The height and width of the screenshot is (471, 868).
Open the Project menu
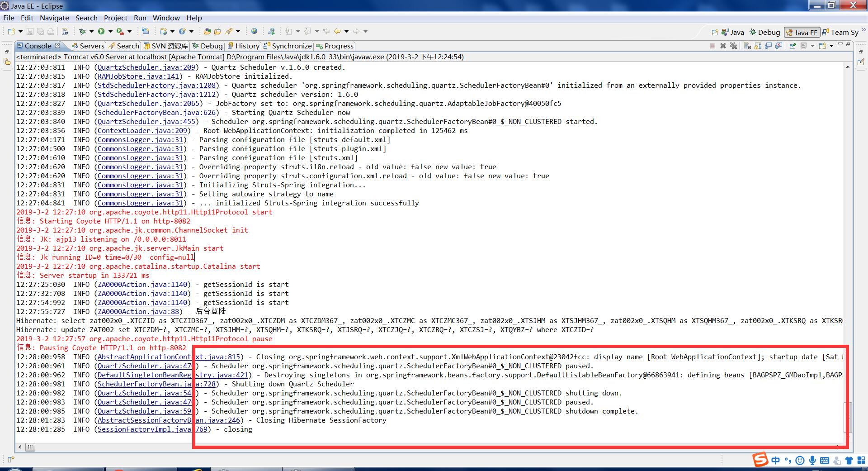pos(115,18)
